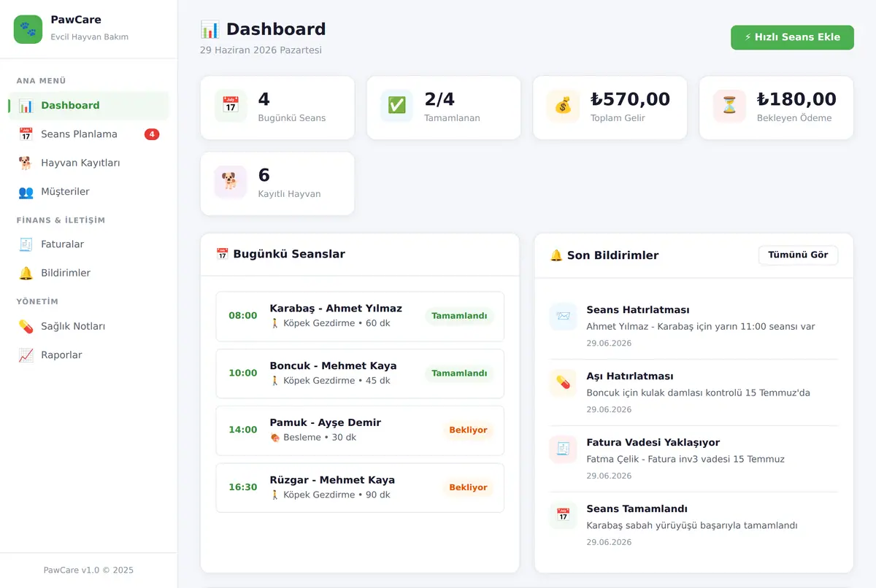Go to Seans Planlama in sidebar
This screenshot has width=876, height=588.
pos(88,134)
